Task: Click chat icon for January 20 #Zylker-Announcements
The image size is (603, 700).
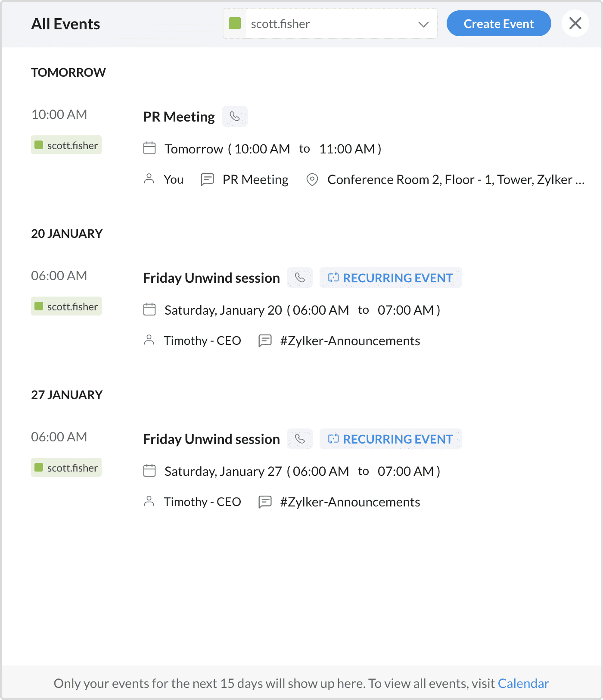Action: 265,341
